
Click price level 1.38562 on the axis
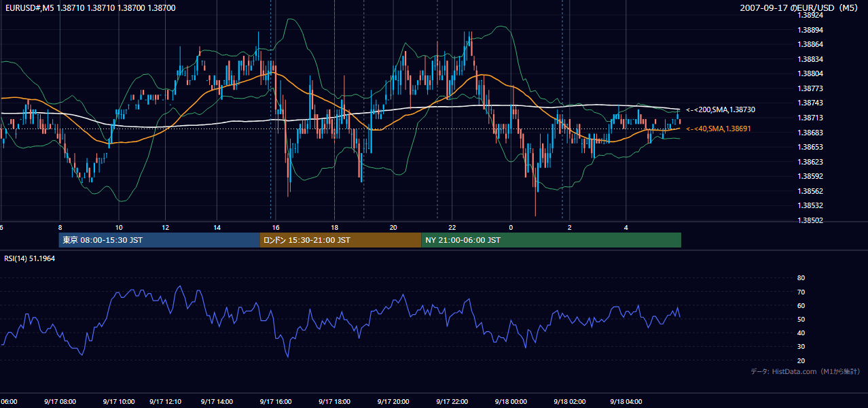(811, 191)
